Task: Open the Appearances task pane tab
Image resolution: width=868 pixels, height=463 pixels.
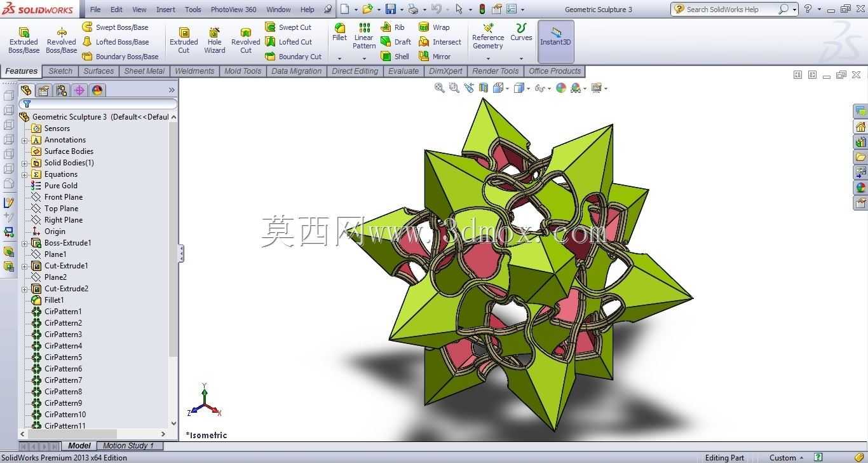Action: coord(860,188)
